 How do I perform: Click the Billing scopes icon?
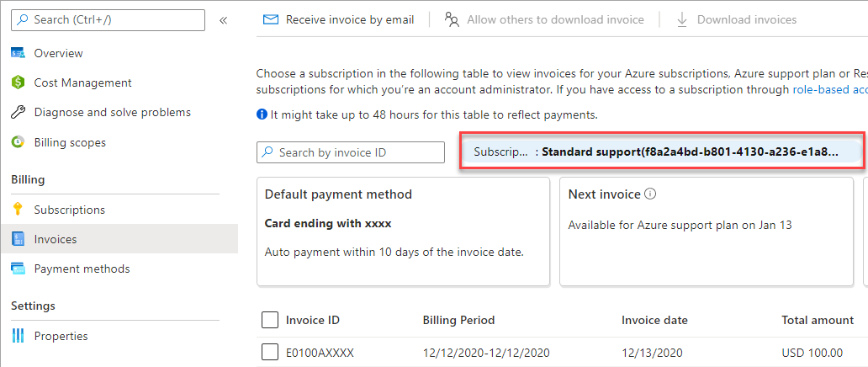(x=18, y=142)
